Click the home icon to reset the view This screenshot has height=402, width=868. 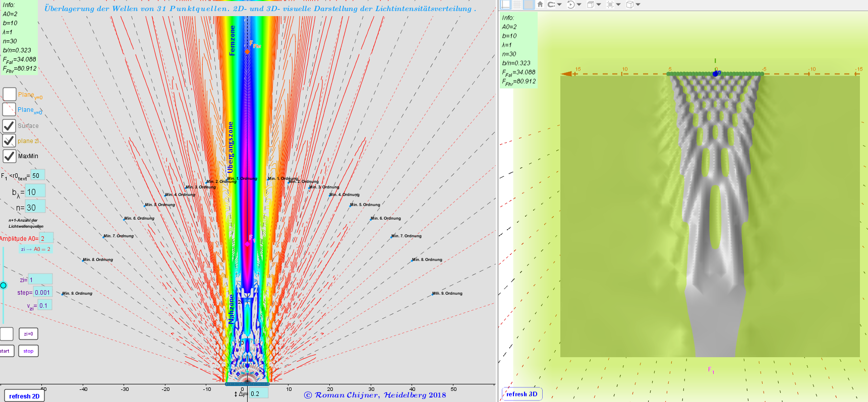point(540,5)
